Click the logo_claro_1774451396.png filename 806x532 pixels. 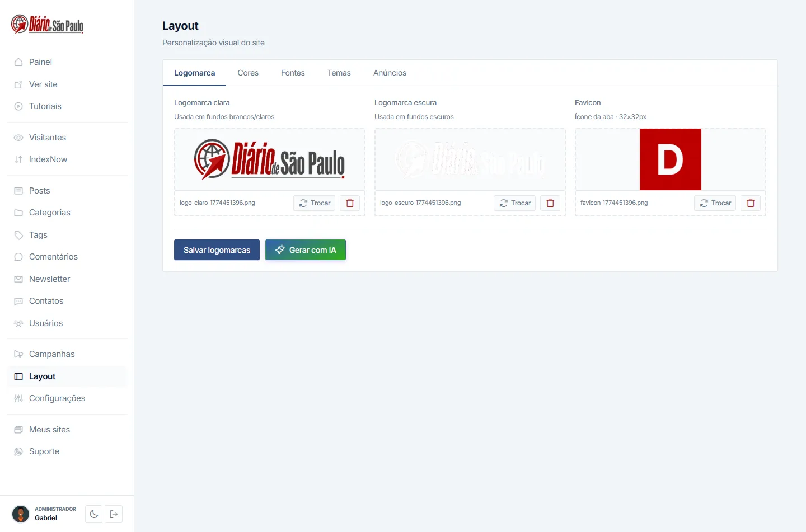217,203
